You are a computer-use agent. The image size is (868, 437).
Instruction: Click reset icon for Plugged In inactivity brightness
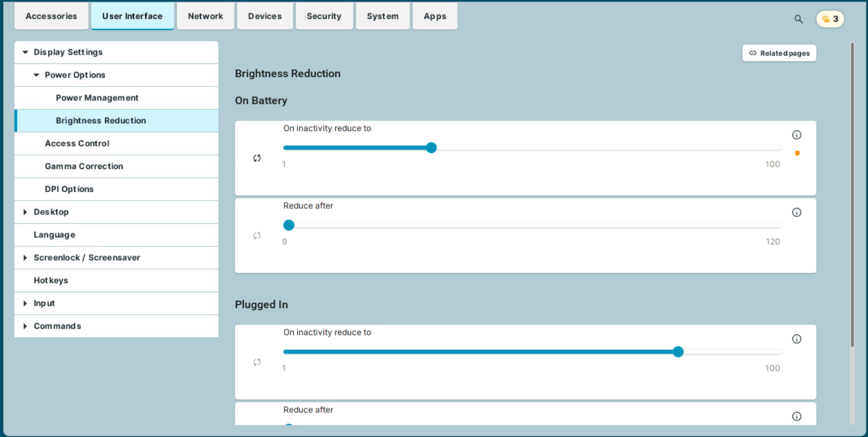(257, 362)
